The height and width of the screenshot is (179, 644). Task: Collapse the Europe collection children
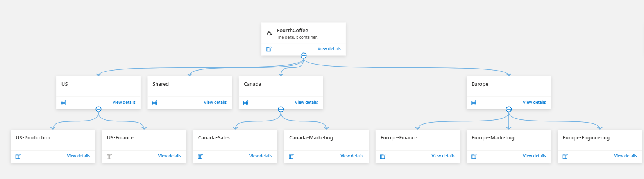click(x=508, y=109)
